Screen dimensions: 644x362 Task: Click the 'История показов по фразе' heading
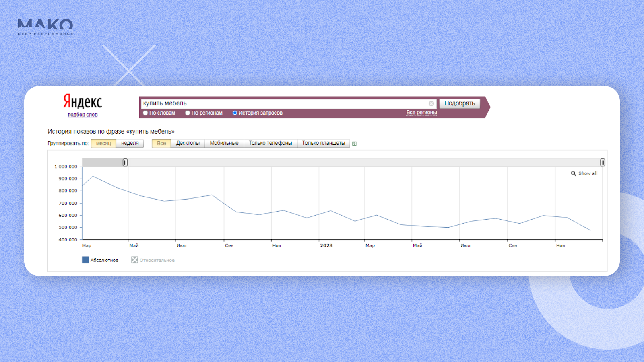(x=111, y=132)
